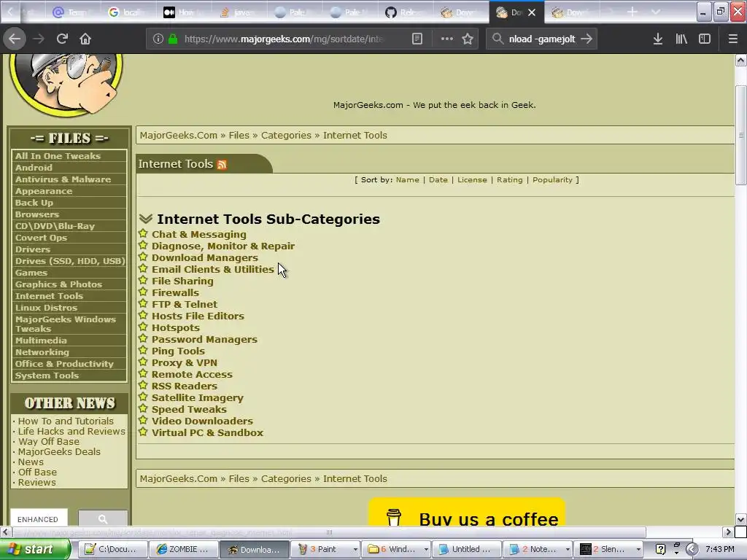This screenshot has height=560, width=747.
Task: Click the help question mark tray icon
Action: pos(660,549)
